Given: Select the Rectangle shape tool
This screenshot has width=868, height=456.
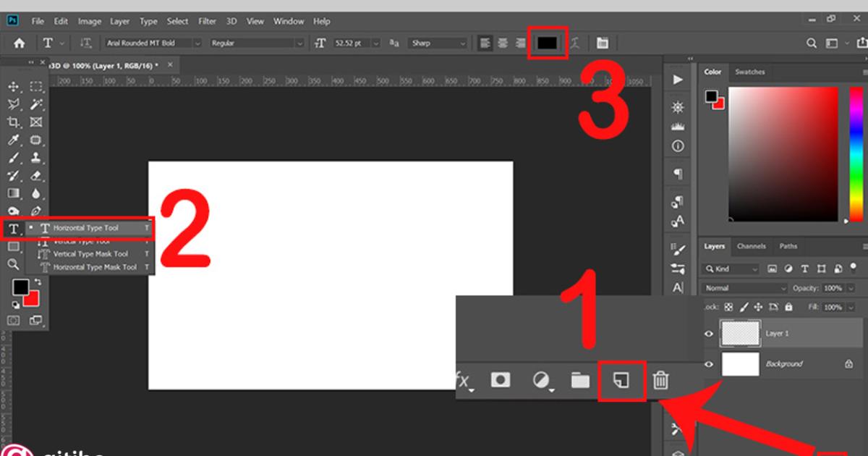Looking at the screenshot, I should pyautogui.click(x=13, y=247).
